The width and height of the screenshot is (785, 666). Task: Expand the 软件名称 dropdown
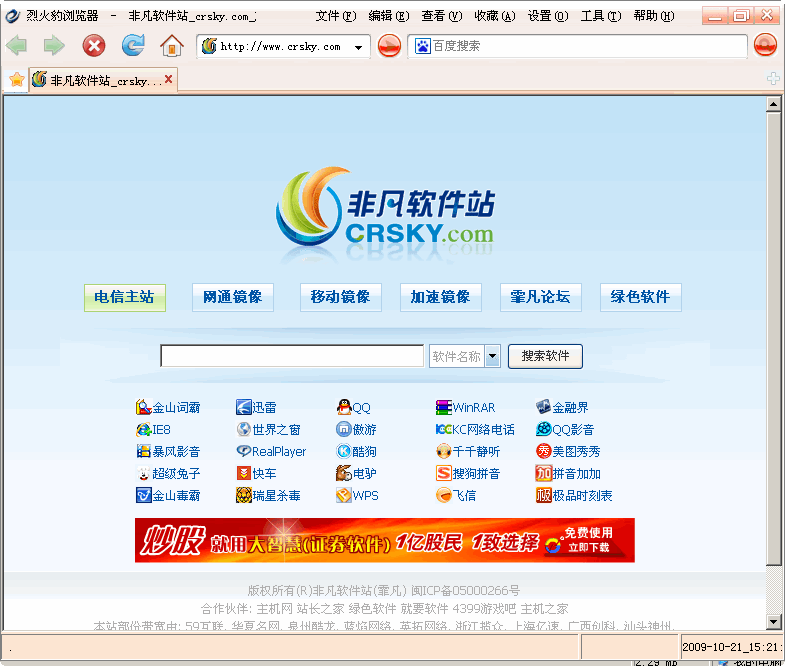493,357
